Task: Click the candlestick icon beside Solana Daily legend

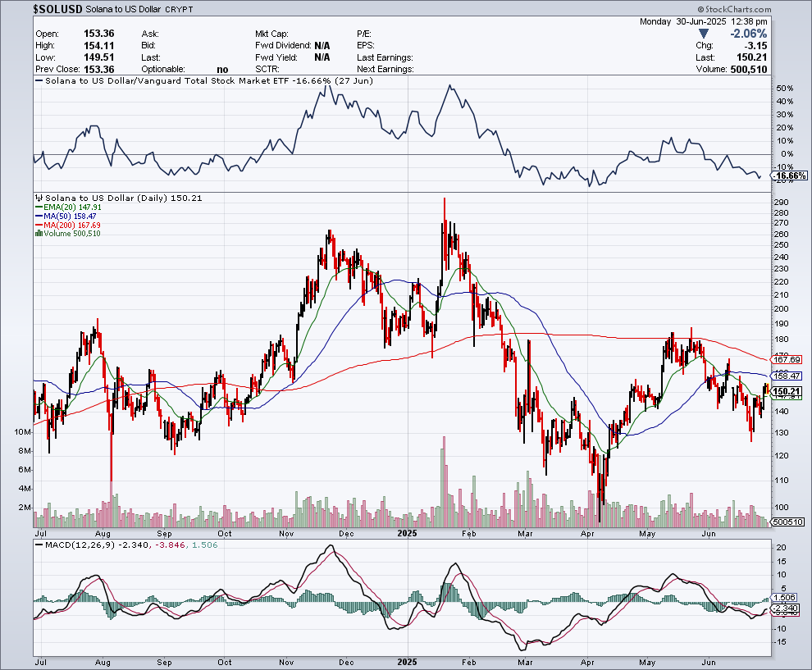Action: tap(39, 198)
